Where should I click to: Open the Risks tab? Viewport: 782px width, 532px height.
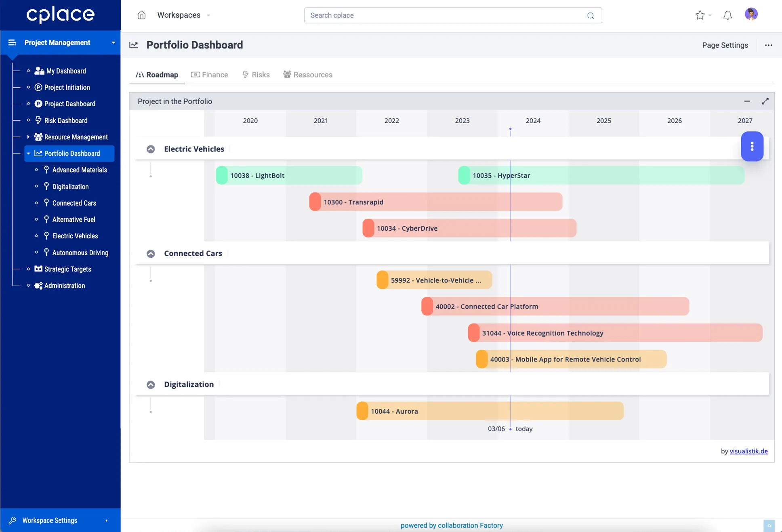256,74
